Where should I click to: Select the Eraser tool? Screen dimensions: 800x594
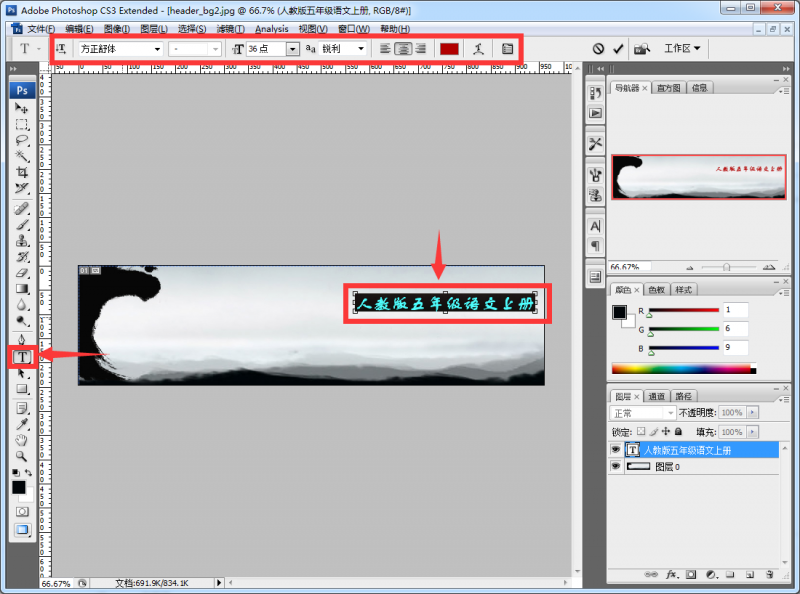pos(21,273)
